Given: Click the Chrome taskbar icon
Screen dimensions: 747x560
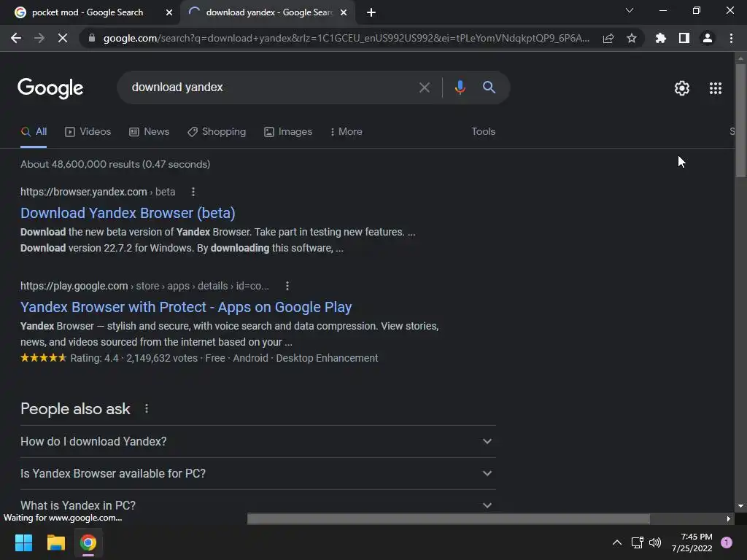Looking at the screenshot, I should 88,542.
